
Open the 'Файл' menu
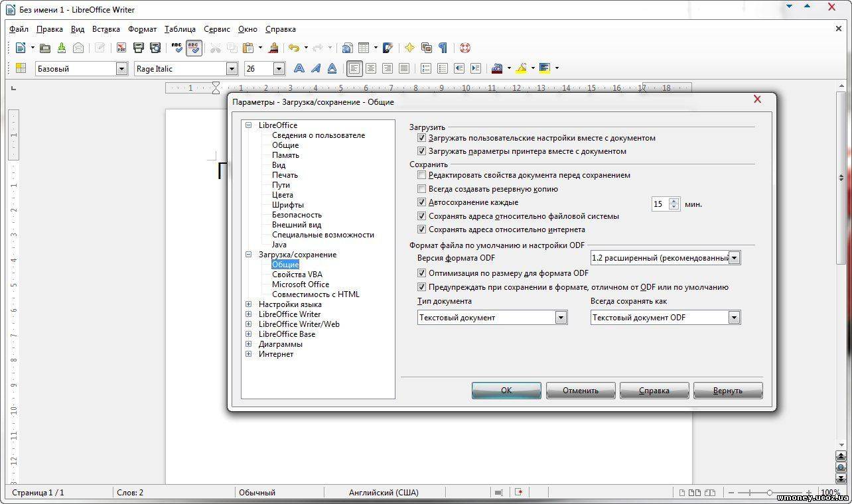(19, 29)
